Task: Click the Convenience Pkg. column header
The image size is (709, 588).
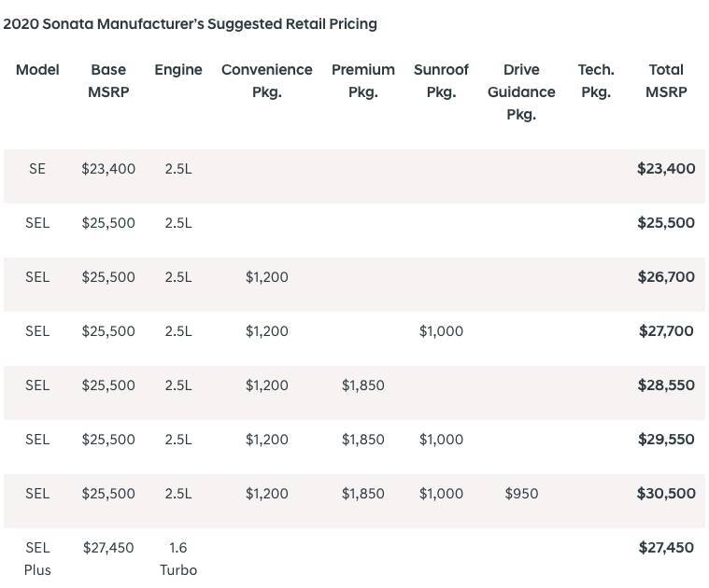Action: point(266,81)
